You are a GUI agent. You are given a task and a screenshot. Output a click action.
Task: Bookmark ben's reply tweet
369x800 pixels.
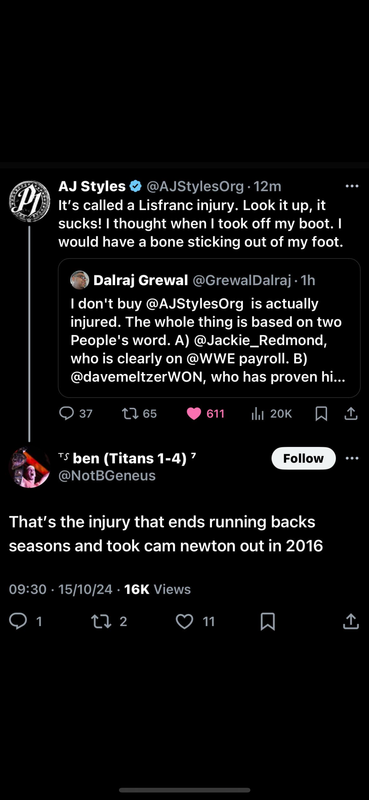(x=268, y=621)
